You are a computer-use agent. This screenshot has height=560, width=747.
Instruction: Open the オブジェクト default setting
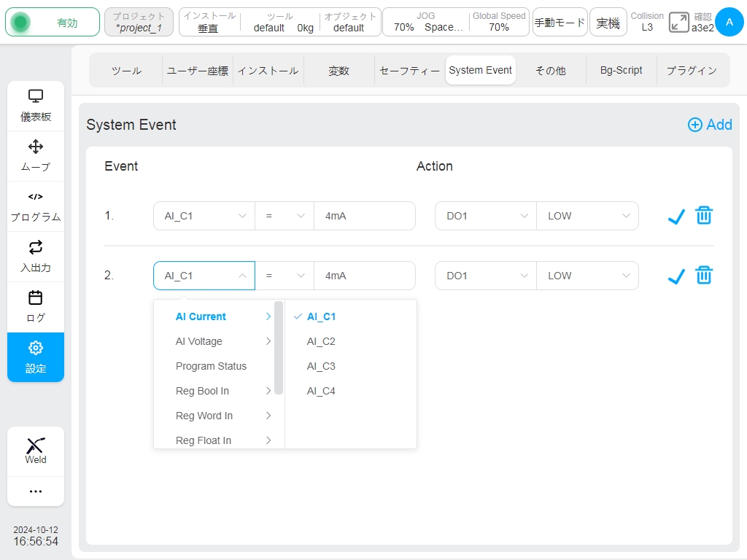349,23
